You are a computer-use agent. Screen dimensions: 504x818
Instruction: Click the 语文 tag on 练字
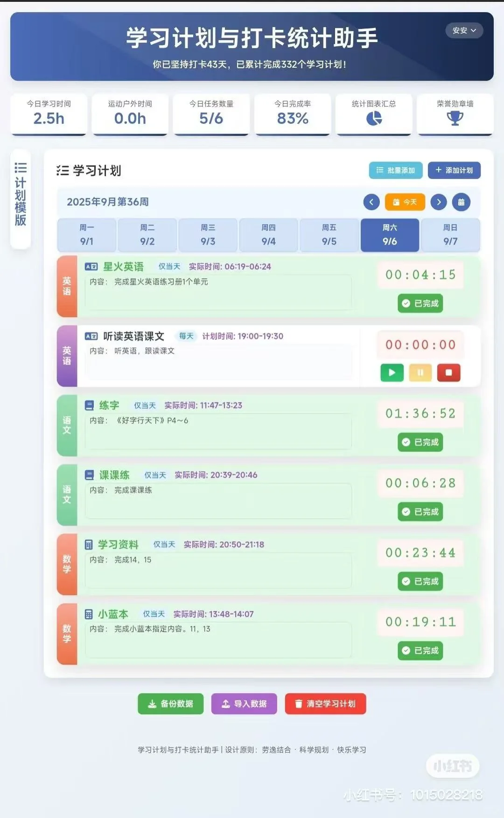[x=67, y=425]
